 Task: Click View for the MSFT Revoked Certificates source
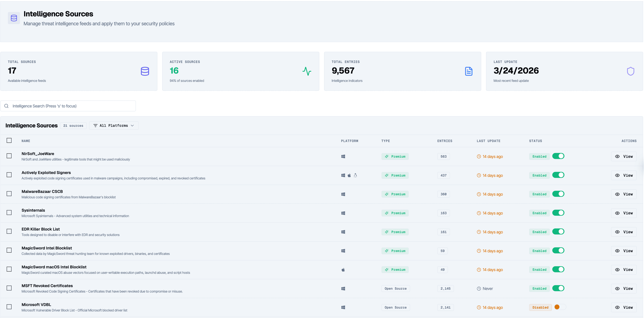(624, 288)
